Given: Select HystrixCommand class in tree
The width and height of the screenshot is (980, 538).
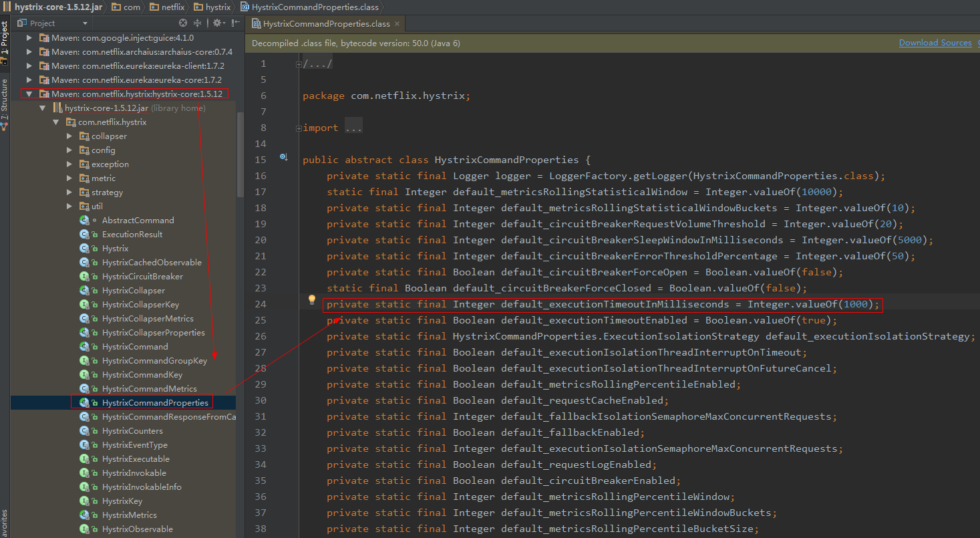Looking at the screenshot, I should click(135, 347).
